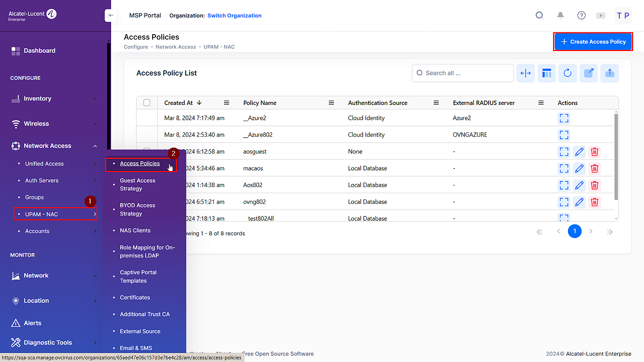This screenshot has width=644, height=362.
Task: Expand the Wireless menu
Action: coord(54,124)
